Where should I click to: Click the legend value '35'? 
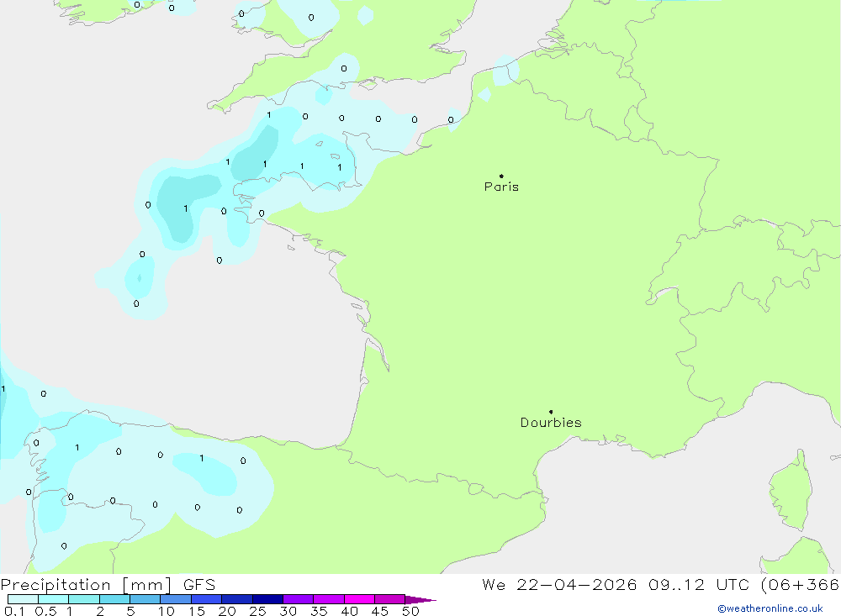[x=319, y=611]
